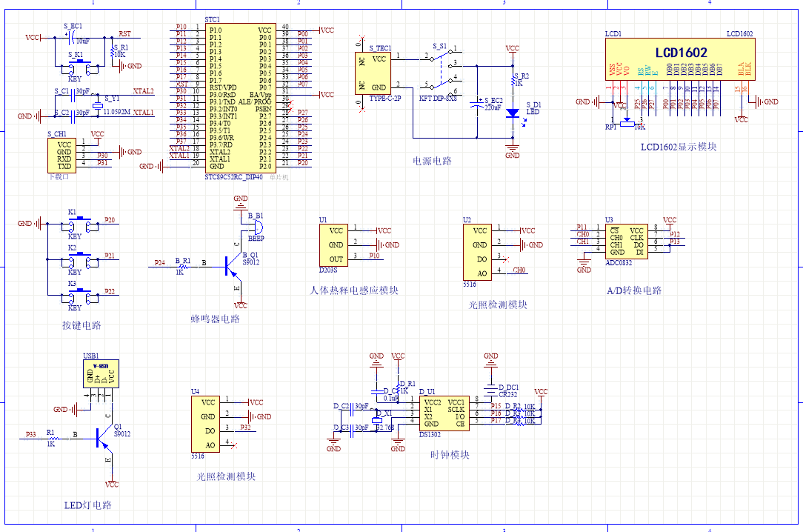Viewport: 803px width, 532px height.
Task: Click the R1 1K resistor on P33
Action: pos(53,439)
